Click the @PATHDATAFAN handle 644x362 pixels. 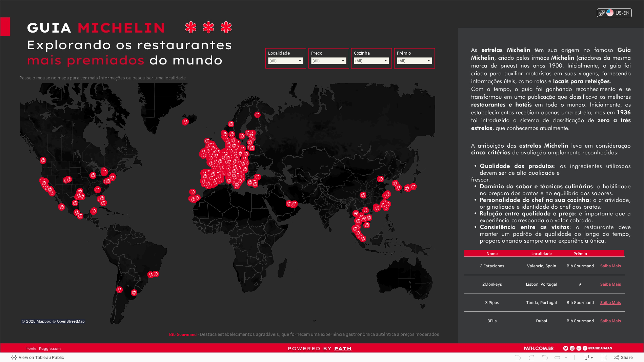click(600, 348)
